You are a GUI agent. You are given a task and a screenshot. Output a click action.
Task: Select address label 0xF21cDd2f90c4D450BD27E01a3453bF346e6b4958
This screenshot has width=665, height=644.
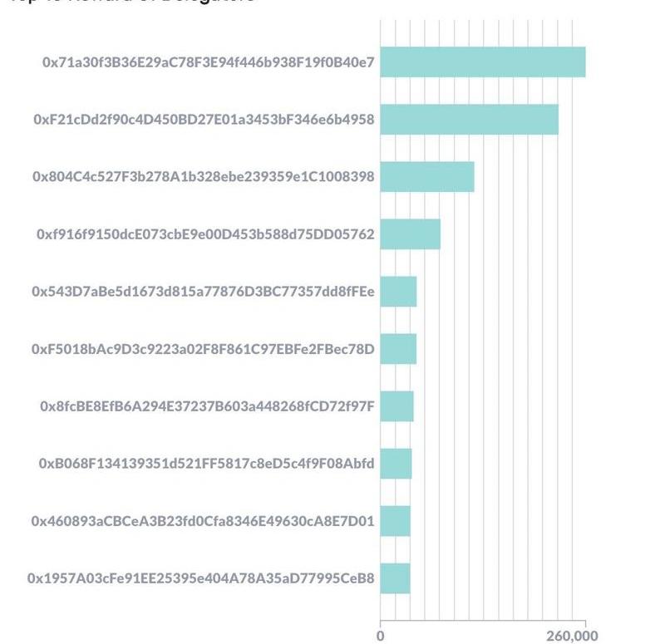[x=204, y=120]
